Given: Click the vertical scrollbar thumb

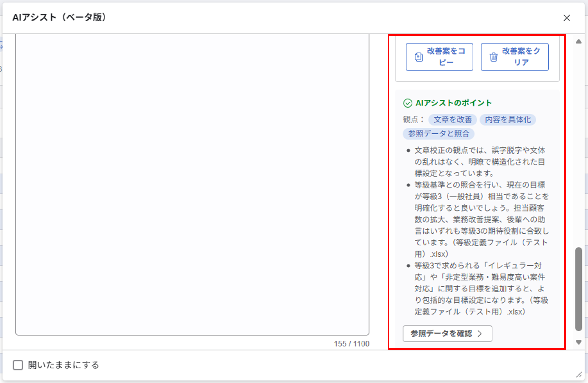Looking at the screenshot, I should (x=579, y=289).
